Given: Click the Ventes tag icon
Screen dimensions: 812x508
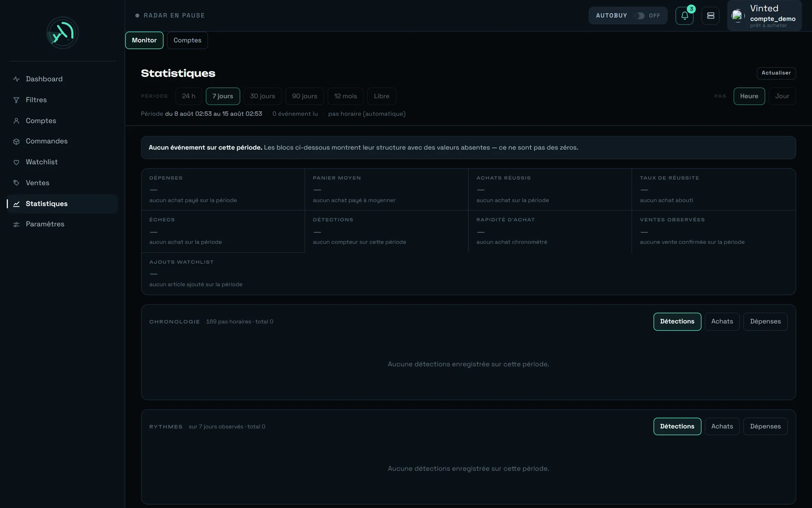Looking at the screenshot, I should (x=16, y=183).
